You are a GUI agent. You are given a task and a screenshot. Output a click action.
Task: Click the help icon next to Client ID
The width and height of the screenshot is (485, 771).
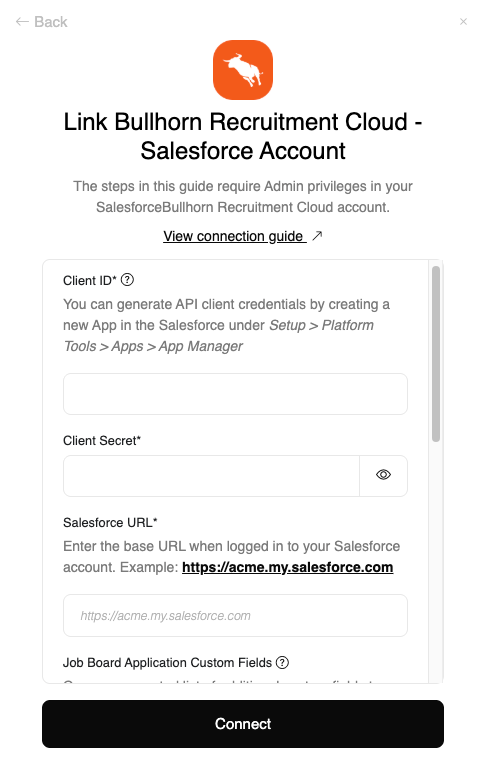[x=127, y=280]
